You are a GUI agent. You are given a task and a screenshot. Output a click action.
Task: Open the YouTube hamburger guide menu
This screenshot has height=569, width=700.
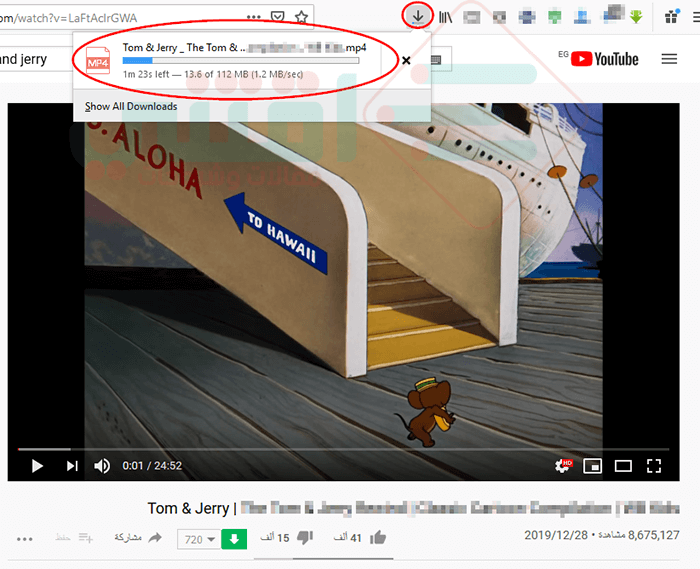(669, 59)
